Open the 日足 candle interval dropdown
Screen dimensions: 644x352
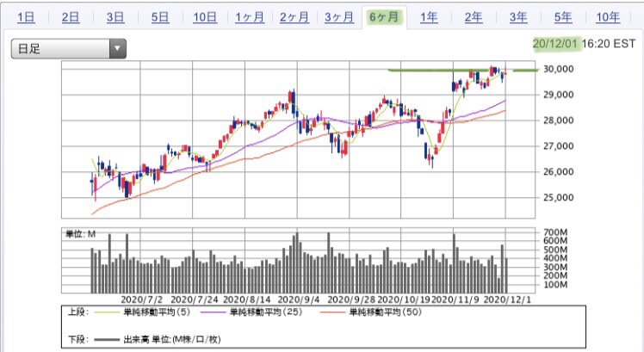point(68,50)
